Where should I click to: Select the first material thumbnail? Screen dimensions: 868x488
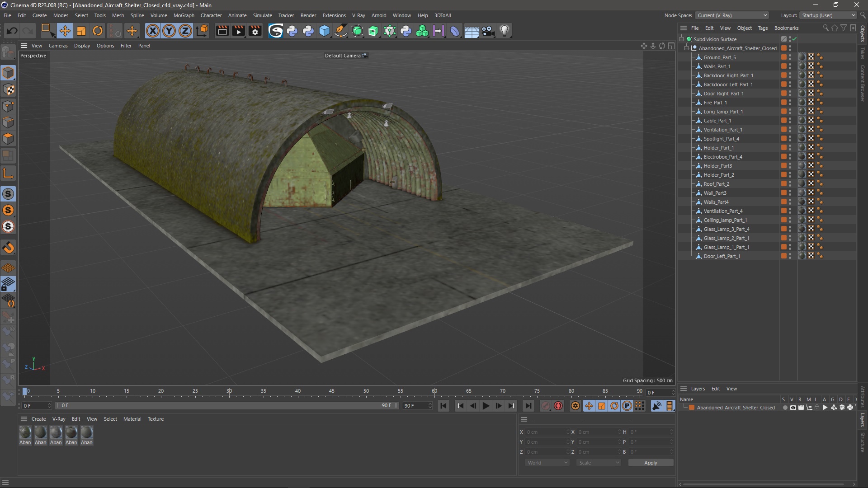[x=25, y=432]
